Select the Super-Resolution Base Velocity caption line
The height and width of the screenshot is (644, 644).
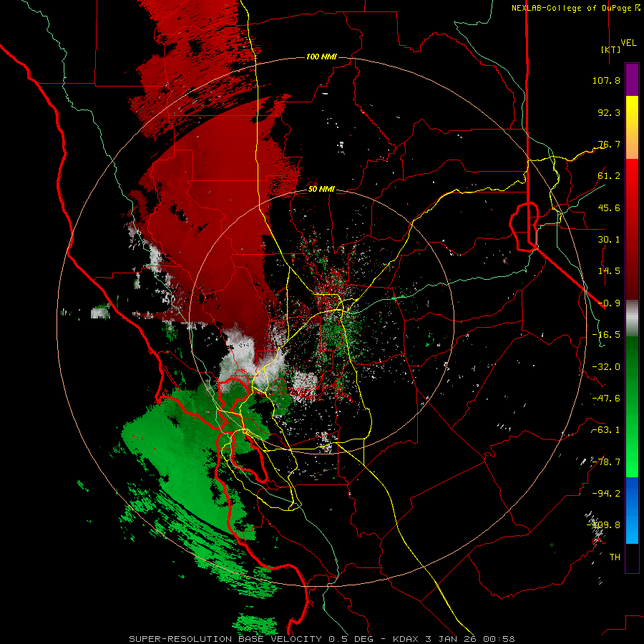pos(321,639)
